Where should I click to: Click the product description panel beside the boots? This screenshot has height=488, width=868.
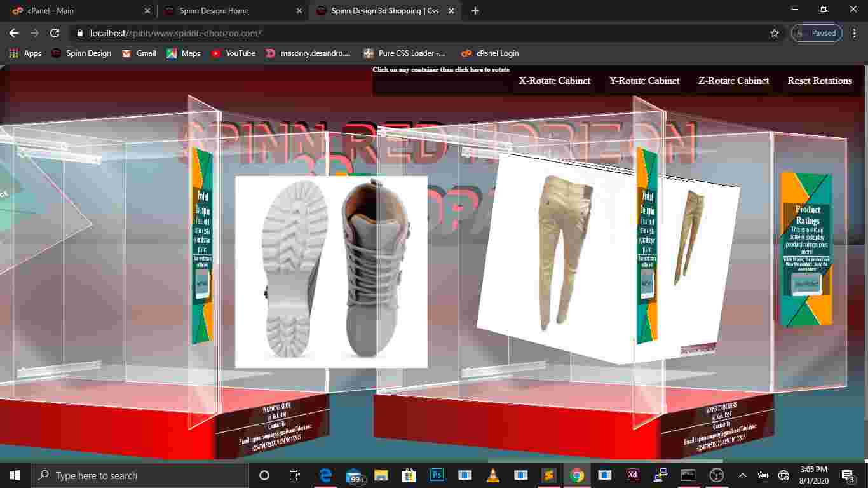click(x=203, y=247)
